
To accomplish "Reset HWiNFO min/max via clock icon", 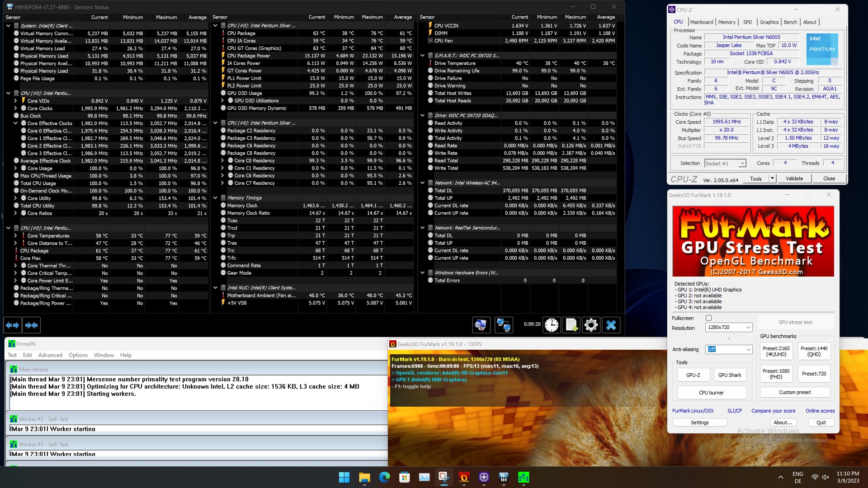I will pos(552,325).
